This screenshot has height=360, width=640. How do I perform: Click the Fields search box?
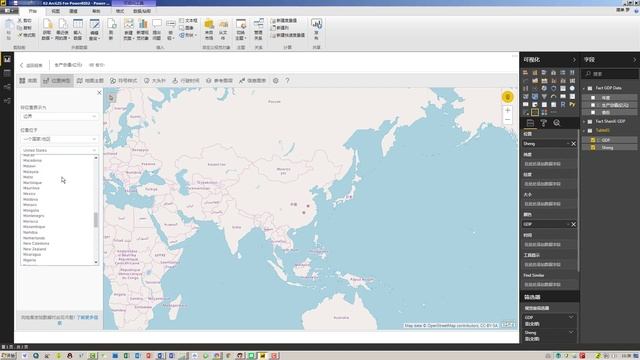tap(611, 73)
